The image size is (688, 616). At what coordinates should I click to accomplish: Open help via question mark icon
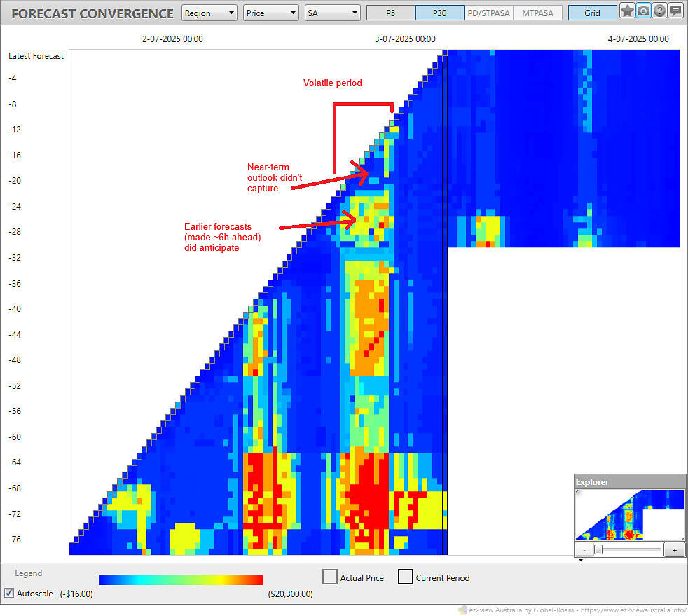tap(659, 11)
